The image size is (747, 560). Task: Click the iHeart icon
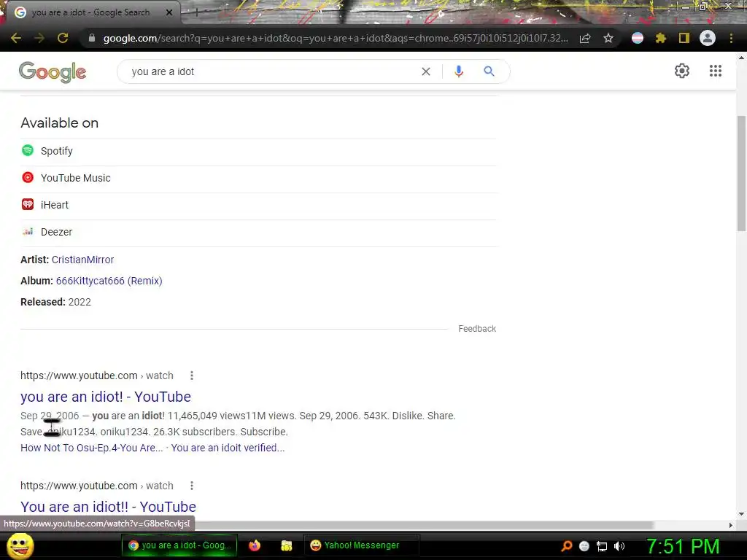click(x=28, y=204)
